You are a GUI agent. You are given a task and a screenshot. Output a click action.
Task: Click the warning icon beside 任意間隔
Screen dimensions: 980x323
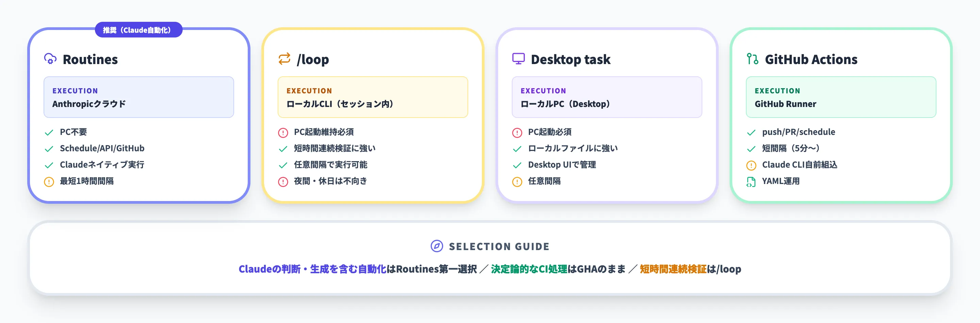click(x=517, y=182)
